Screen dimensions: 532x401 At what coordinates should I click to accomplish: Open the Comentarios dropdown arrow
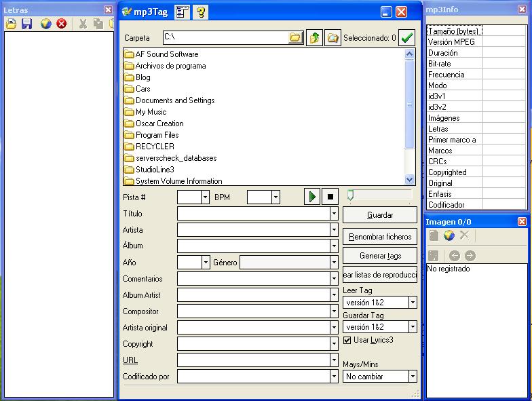(334, 278)
